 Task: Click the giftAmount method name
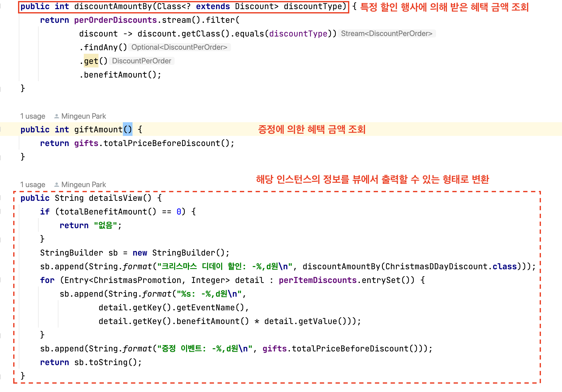pos(94,135)
